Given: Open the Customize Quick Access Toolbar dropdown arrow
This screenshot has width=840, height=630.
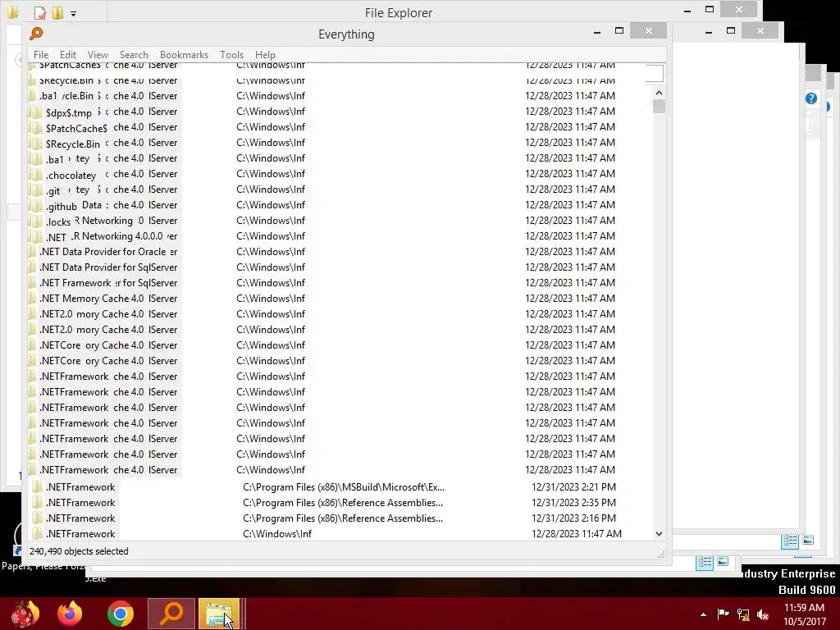Looking at the screenshot, I should point(73,13).
